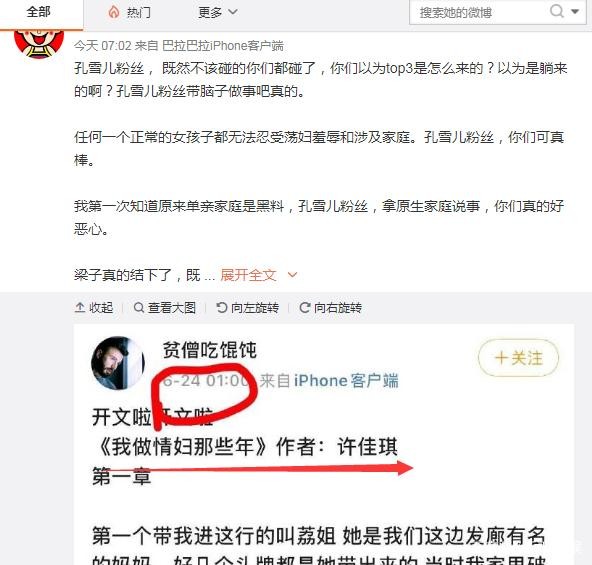
Task: Click the search magnifier icon
Action: pos(557,11)
